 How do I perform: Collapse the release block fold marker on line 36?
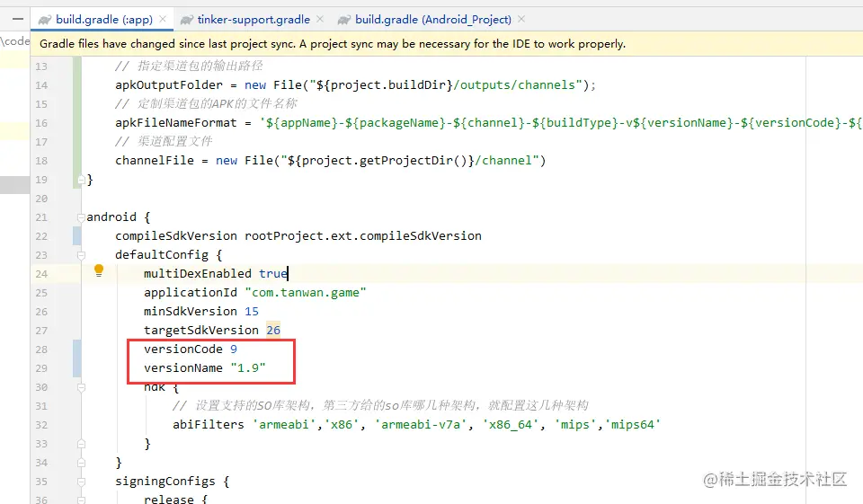(82, 500)
